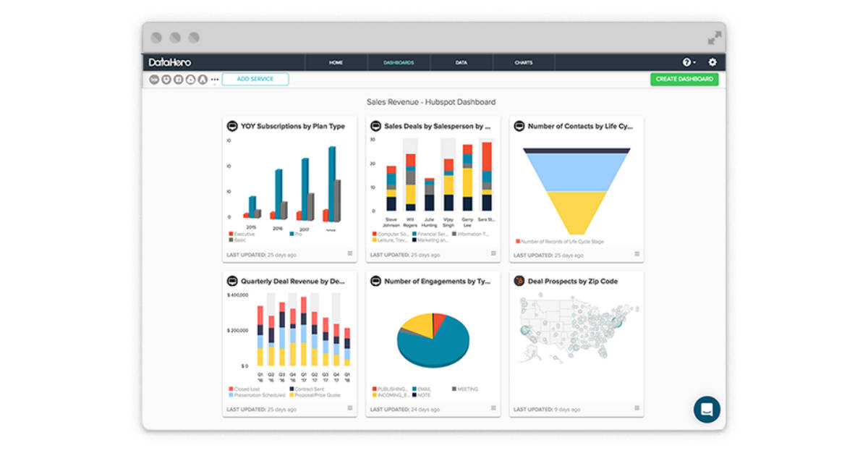Select the yellow Basic color swatch
Screen dimensions: 868x456
(231, 239)
